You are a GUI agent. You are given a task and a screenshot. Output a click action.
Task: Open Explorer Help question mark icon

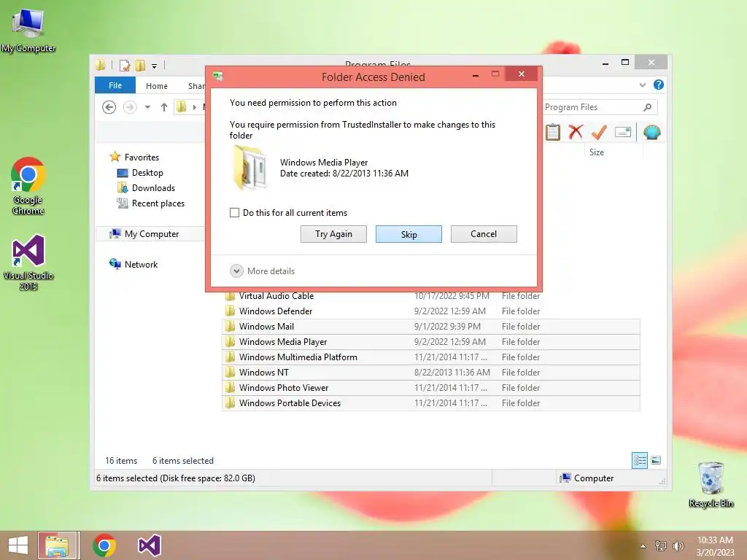(x=659, y=85)
